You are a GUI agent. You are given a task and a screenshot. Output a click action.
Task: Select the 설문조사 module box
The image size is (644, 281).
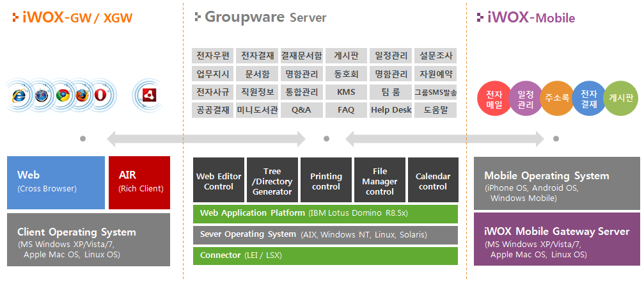click(x=435, y=56)
